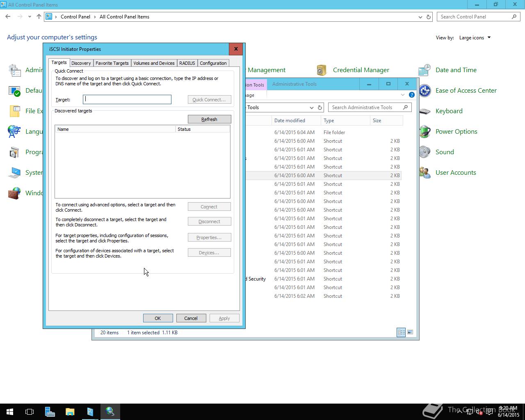525x420 pixels.
Task: Click Cancel in iSCSI Initiator Properties
Action: 191,318
